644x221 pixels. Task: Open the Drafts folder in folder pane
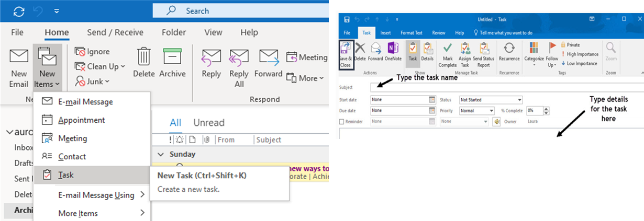(x=24, y=163)
